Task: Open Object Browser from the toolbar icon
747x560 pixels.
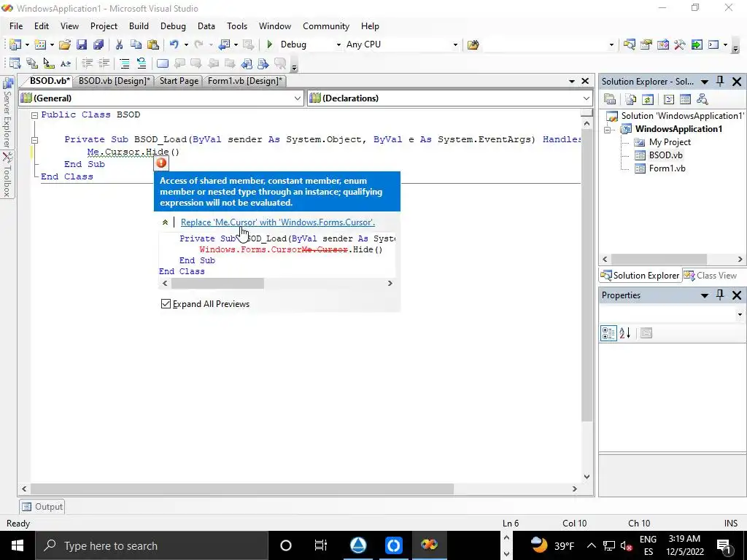Action: [662, 44]
